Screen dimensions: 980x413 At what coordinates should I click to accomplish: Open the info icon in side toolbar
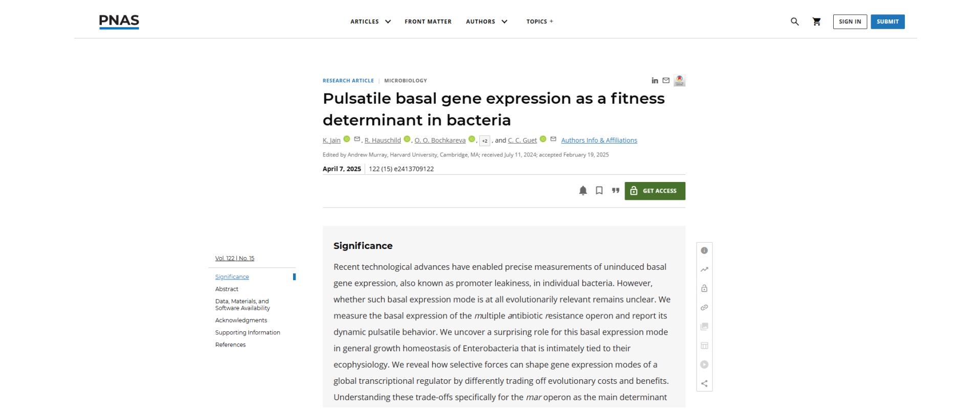pyautogui.click(x=704, y=250)
